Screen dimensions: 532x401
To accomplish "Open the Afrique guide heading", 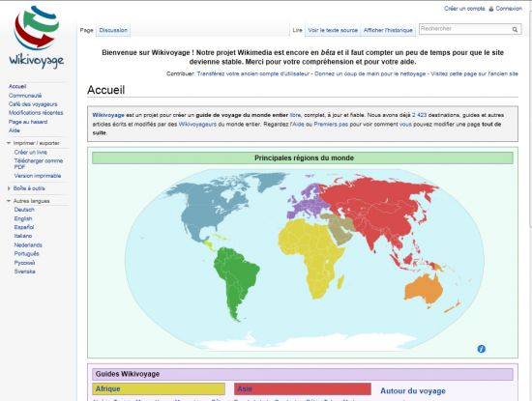I will tap(108, 388).
